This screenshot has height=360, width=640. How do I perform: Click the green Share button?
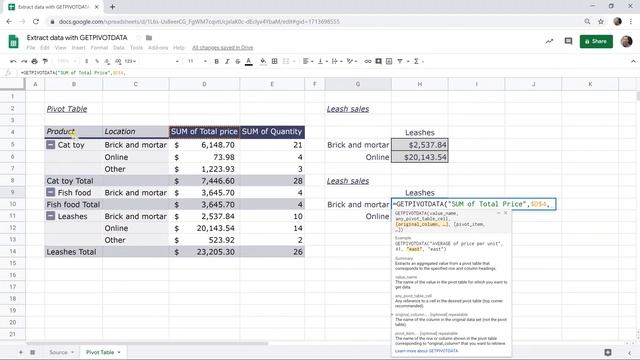pyautogui.click(x=596, y=41)
